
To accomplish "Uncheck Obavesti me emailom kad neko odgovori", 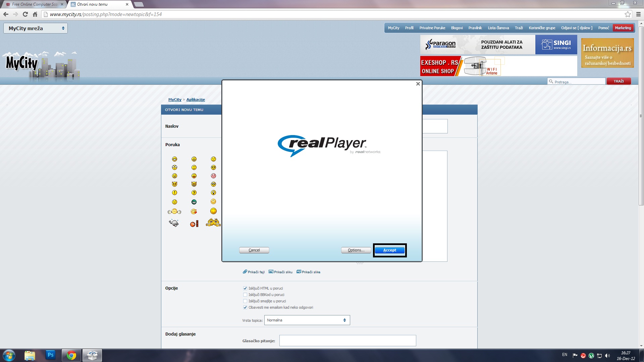I will click(x=245, y=307).
